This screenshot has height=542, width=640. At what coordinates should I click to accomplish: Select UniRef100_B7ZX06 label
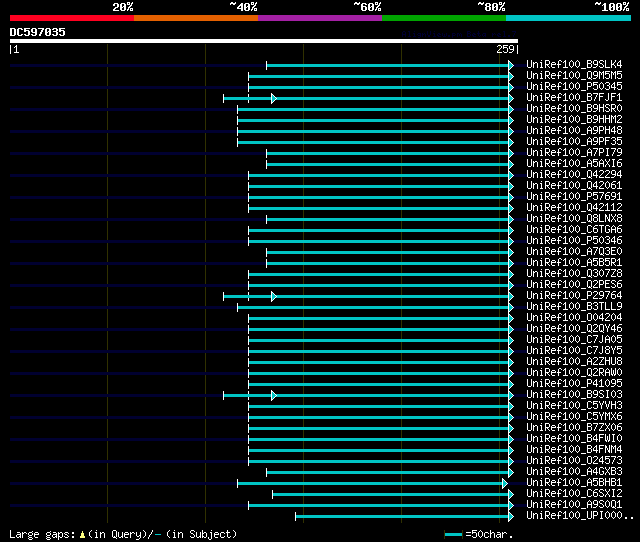click(574, 428)
